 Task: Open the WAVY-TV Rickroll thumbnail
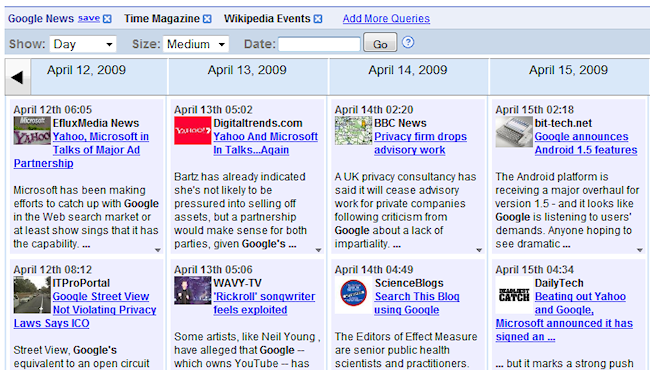pyautogui.click(x=192, y=290)
